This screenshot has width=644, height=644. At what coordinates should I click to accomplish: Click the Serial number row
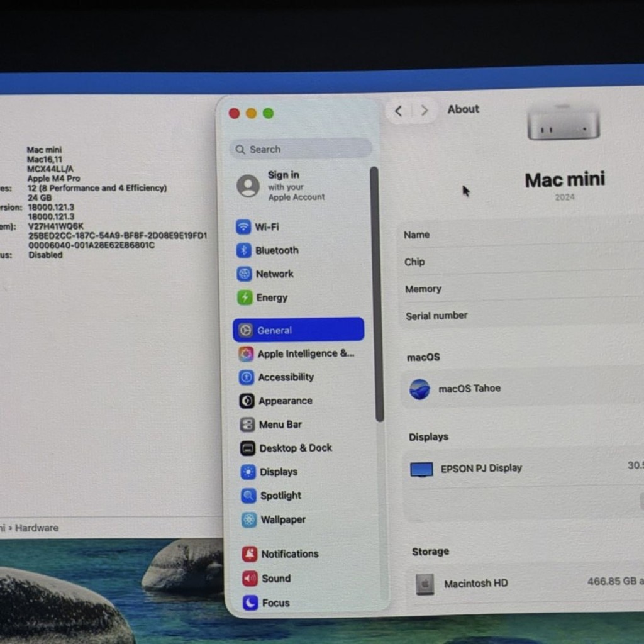(x=521, y=315)
